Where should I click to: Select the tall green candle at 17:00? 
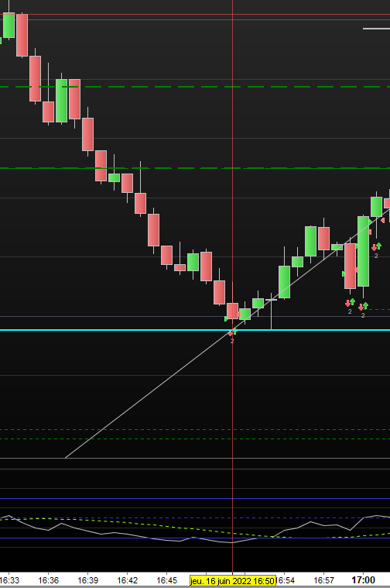click(363, 251)
